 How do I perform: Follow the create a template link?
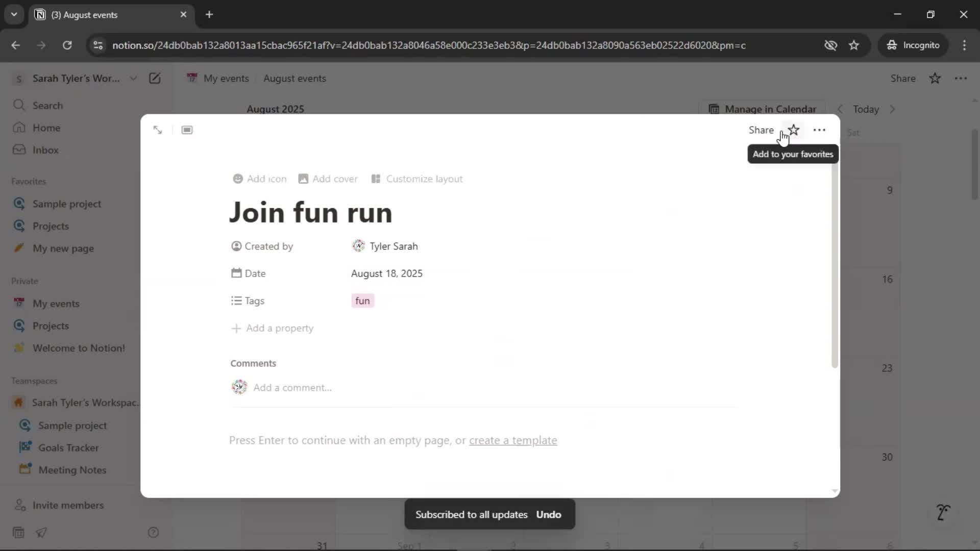point(513,440)
